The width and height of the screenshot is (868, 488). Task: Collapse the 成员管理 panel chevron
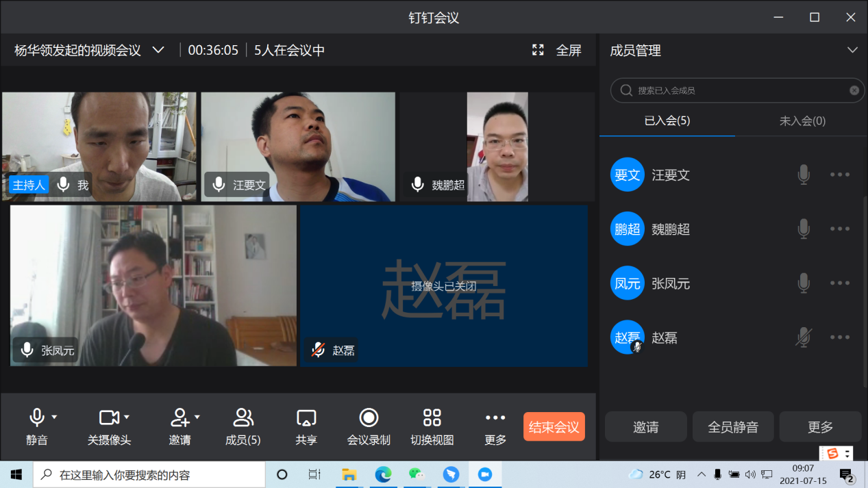coord(852,50)
